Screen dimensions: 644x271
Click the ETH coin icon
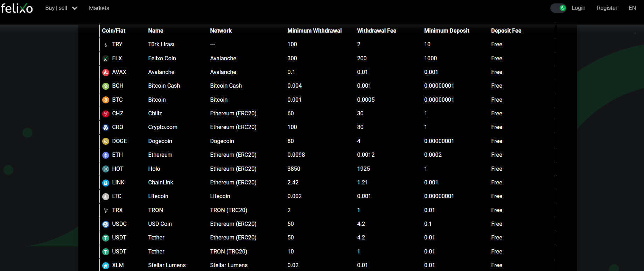click(x=106, y=155)
